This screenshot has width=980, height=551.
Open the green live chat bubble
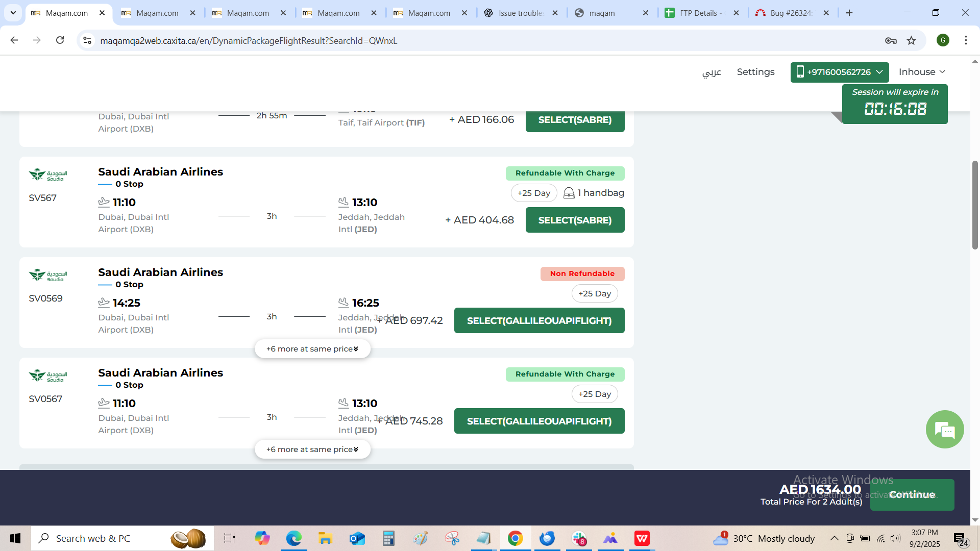(945, 430)
